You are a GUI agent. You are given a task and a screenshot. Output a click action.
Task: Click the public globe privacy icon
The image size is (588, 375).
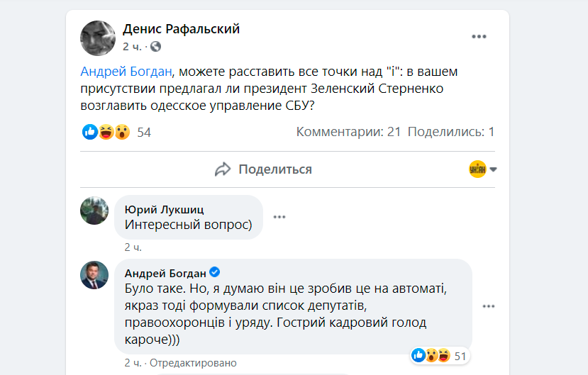click(x=156, y=47)
